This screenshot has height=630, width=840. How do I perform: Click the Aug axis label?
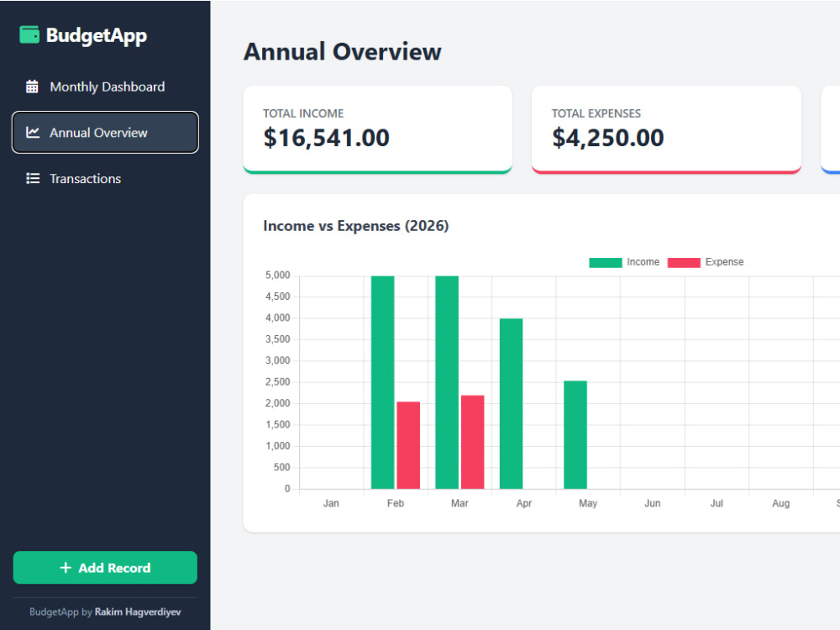pyautogui.click(x=781, y=503)
